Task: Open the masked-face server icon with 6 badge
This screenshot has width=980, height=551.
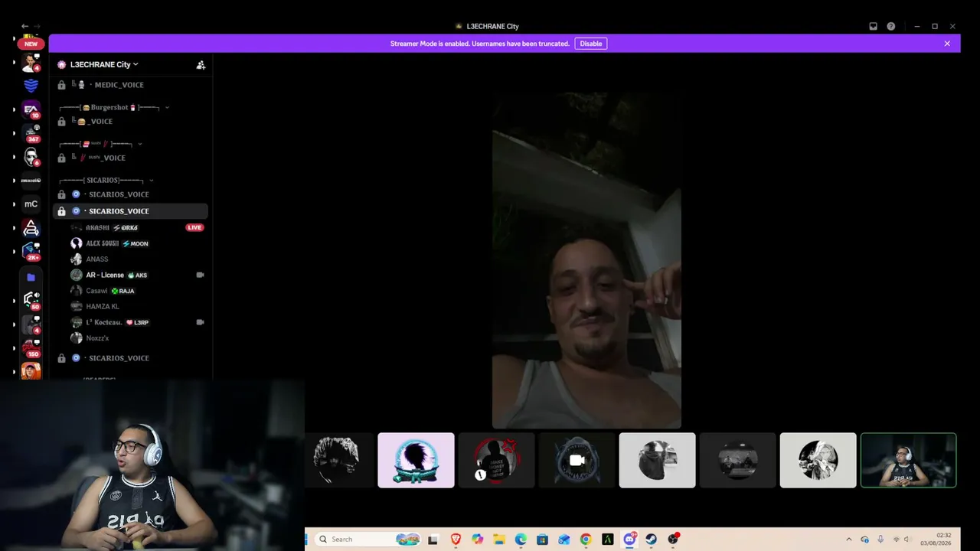Action: point(31,157)
